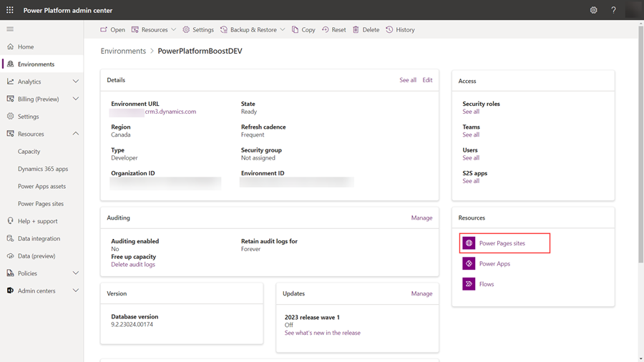This screenshot has height=362, width=644.
Task: Click the Data (preview) cloud icon
Action: [x=10, y=255]
